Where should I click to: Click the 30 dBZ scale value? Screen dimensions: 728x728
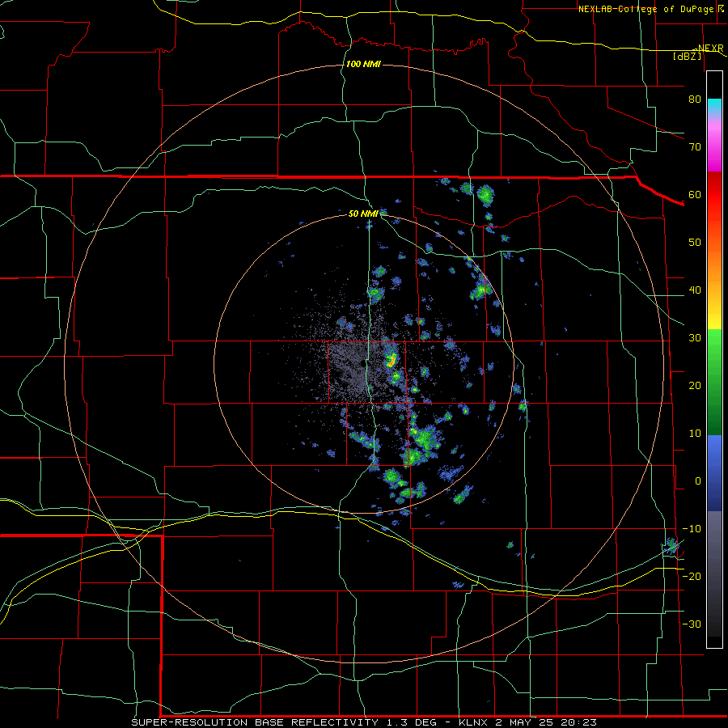pyautogui.click(x=695, y=338)
